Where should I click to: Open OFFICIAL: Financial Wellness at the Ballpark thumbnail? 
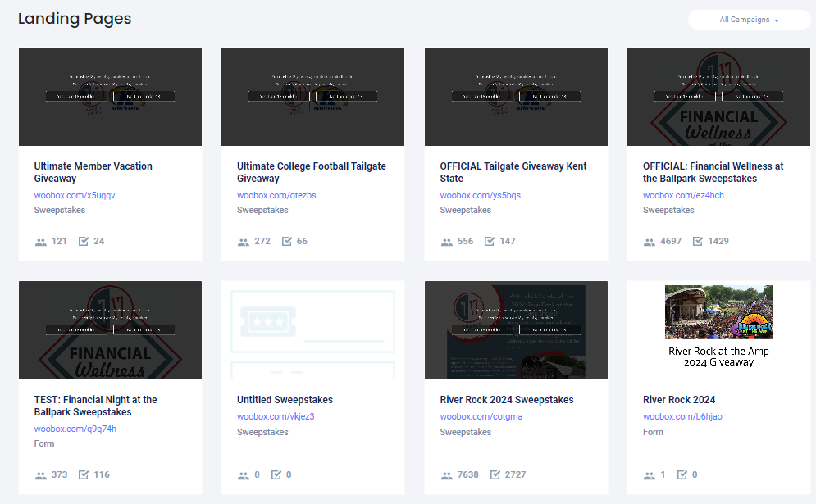coord(718,97)
